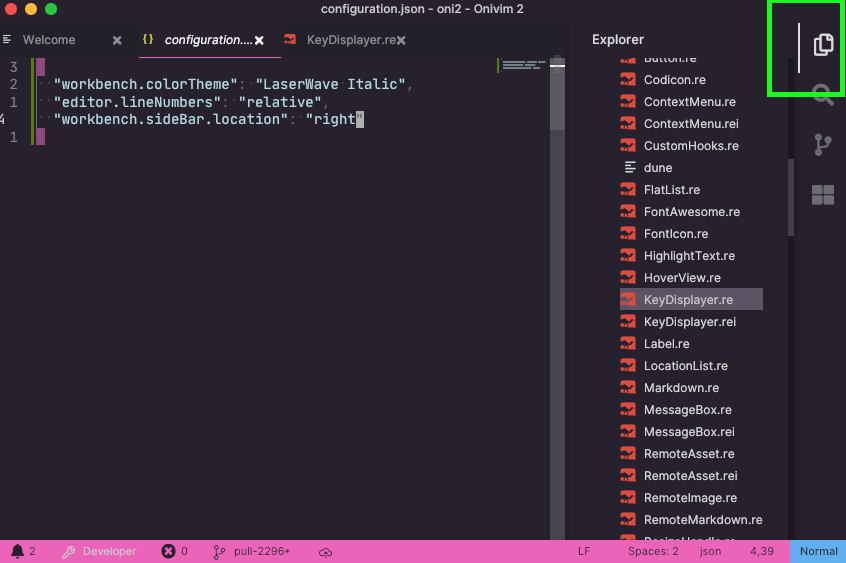Open ContextMenu.re in the Explorer
This screenshot has width=846, height=563.
point(690,102)
